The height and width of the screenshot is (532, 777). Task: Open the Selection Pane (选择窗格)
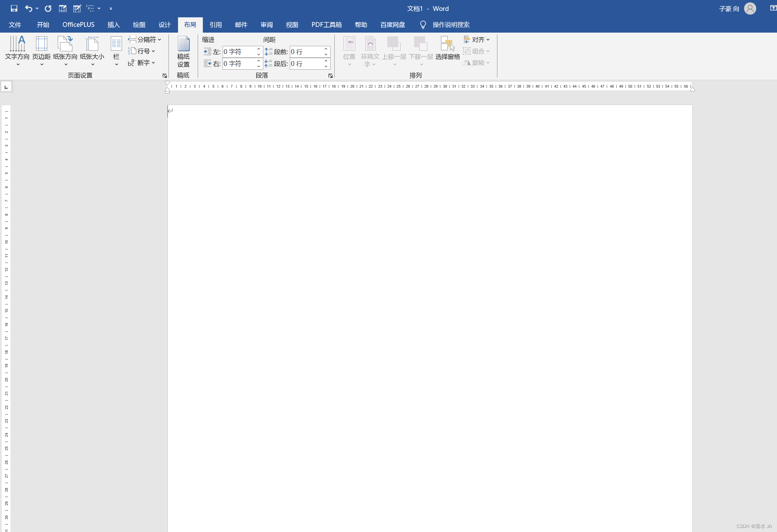[447, 48]
